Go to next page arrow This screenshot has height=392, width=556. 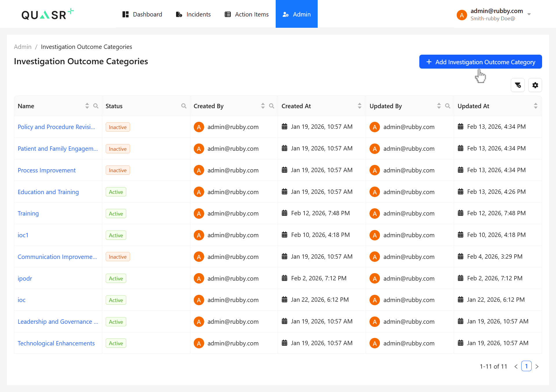pos(537,367)
